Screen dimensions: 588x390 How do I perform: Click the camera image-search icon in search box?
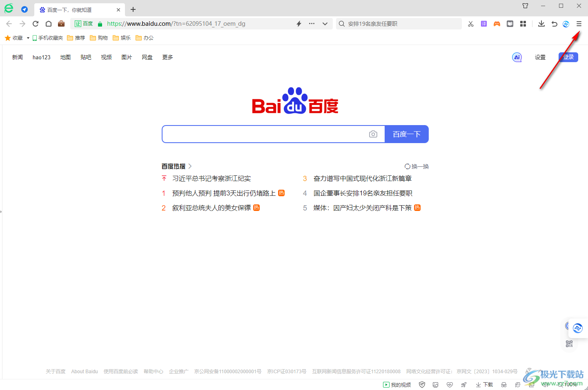373,134
